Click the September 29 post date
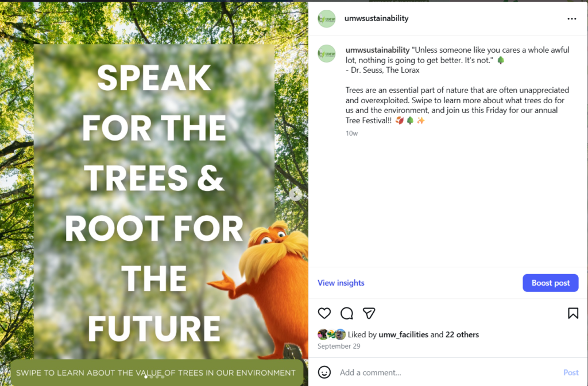The height and width of the screenshot is (386, 588). tap(339, 346)
